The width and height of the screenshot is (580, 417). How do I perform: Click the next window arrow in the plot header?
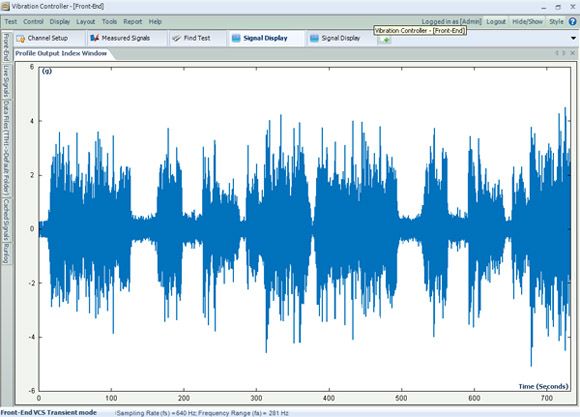564,53
